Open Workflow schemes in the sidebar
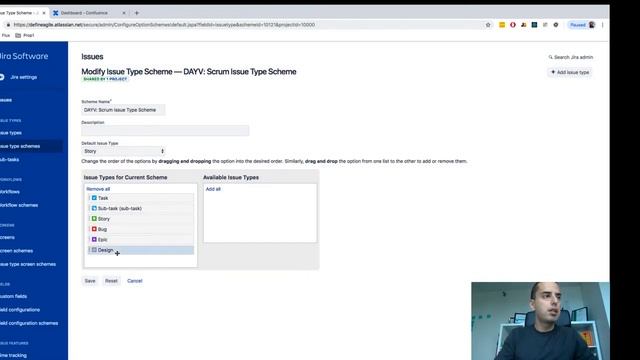 19,205
